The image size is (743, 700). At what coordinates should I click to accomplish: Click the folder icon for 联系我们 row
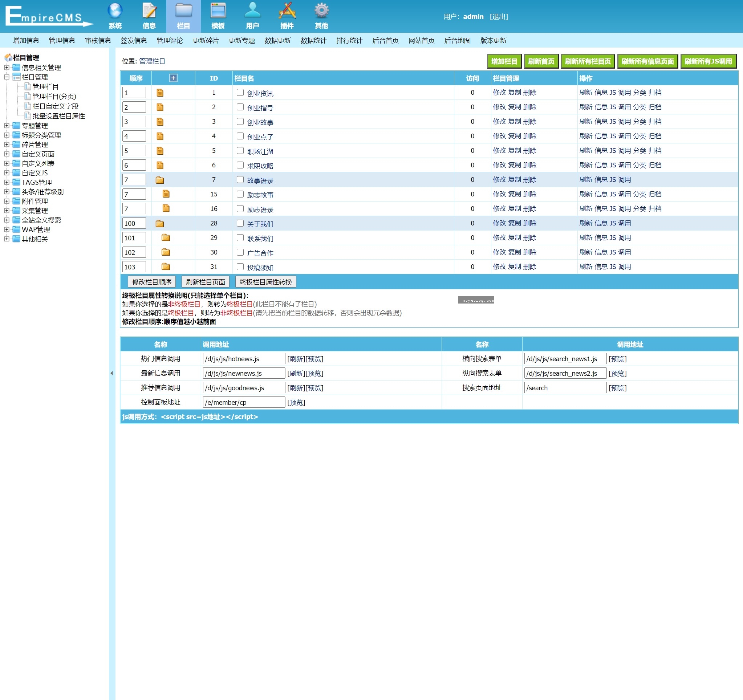tap(166, 238)
